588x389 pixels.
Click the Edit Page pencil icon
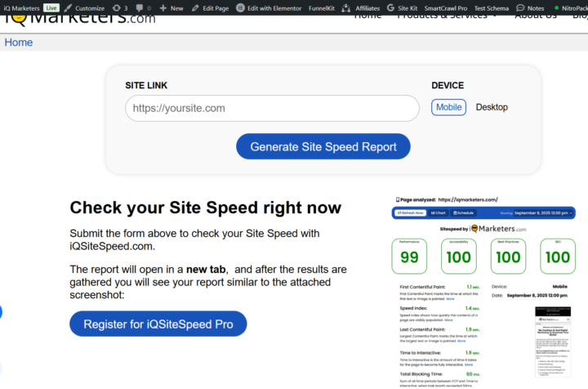click(195, 8)
